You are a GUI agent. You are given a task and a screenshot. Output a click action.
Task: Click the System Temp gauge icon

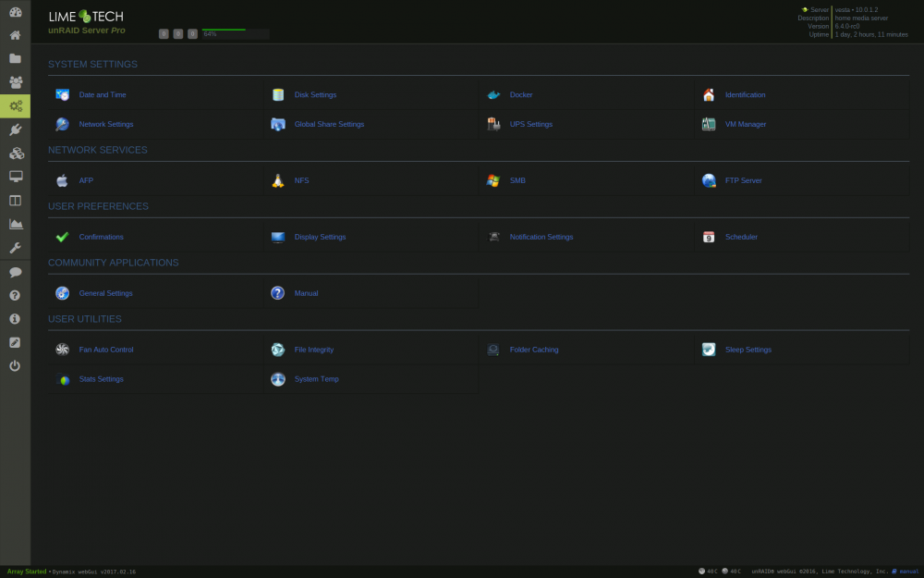(x=278, y=379)
